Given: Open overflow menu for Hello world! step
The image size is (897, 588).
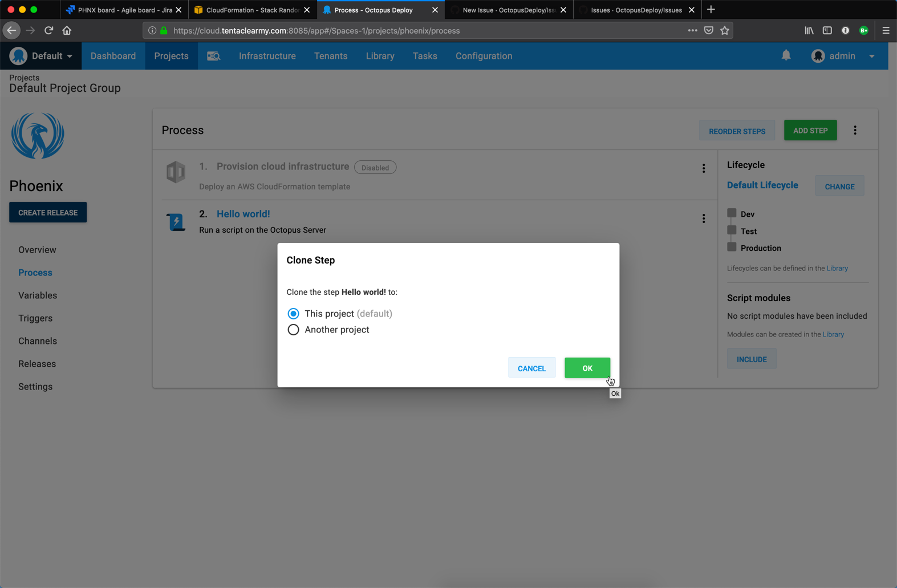Looking at the screenshot, I should [704, 219].
